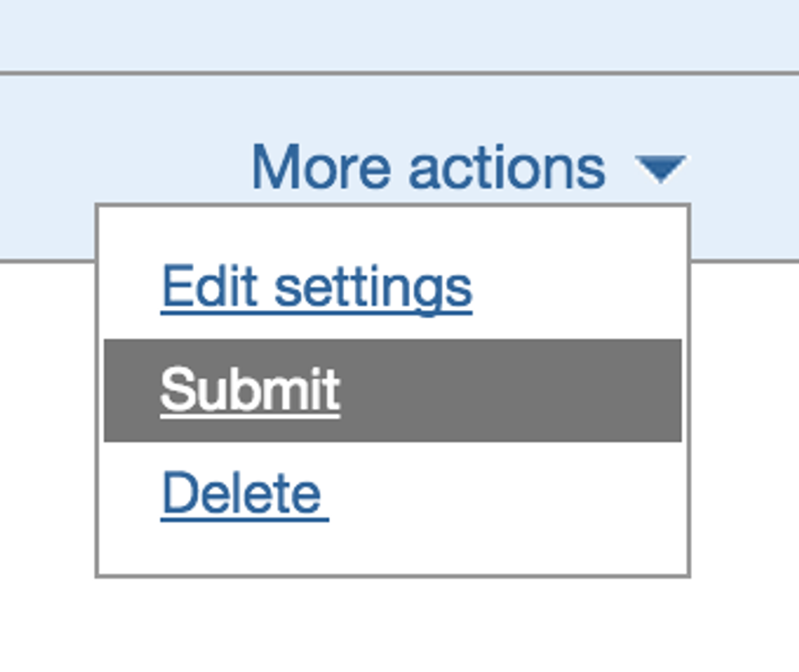Open the More actions menu label

point(428,167)
